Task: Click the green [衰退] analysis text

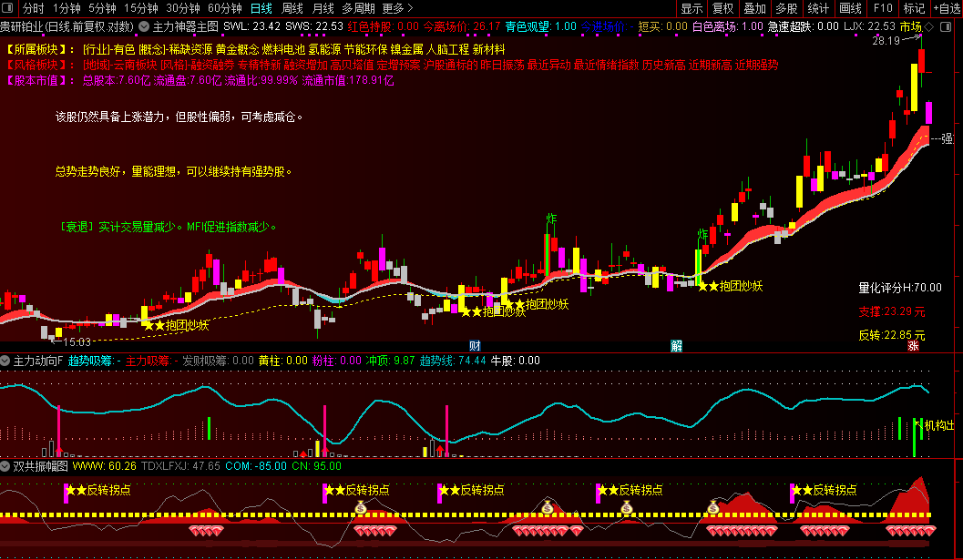Action: point(169,228)
